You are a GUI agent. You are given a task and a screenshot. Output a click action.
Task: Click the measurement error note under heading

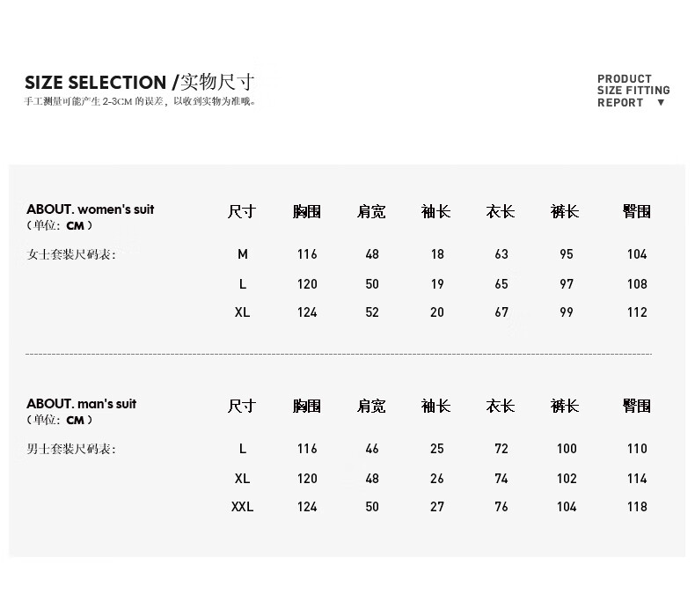[x=140, y=101]
